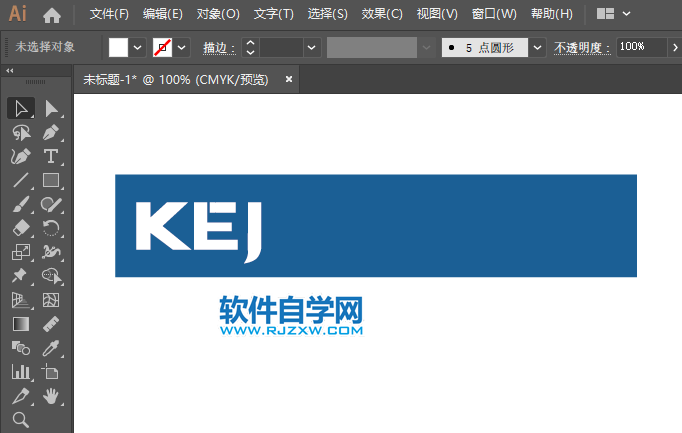Select the Curvature tool
682x433 pixels.
point(21,157)
